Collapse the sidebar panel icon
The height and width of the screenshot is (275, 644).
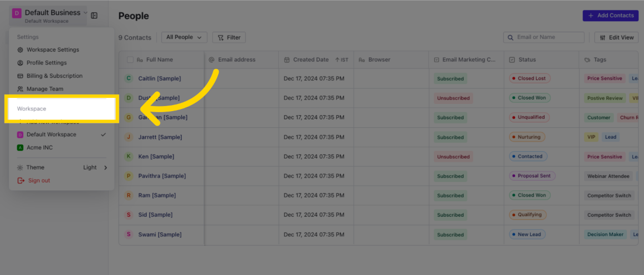click(94, 16)
